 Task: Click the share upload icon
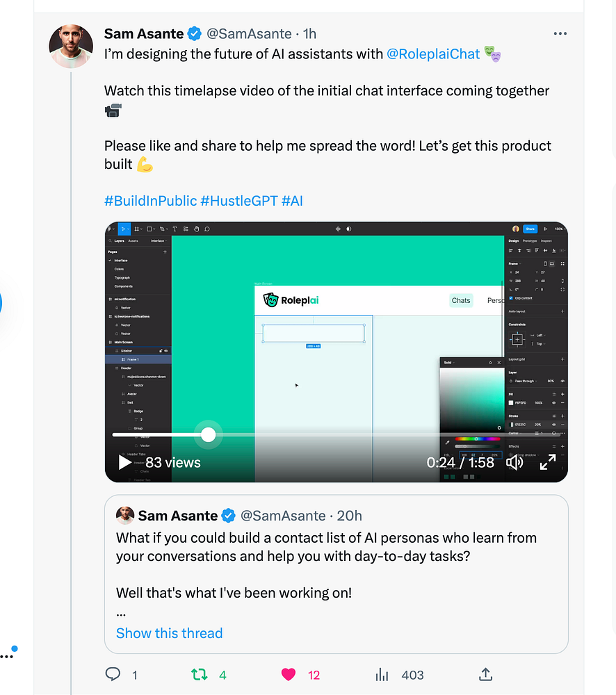[486, 674]
